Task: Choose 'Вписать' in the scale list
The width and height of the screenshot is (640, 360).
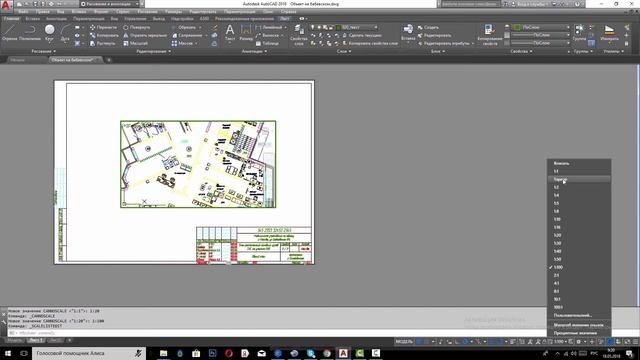Action: [579, 163]
